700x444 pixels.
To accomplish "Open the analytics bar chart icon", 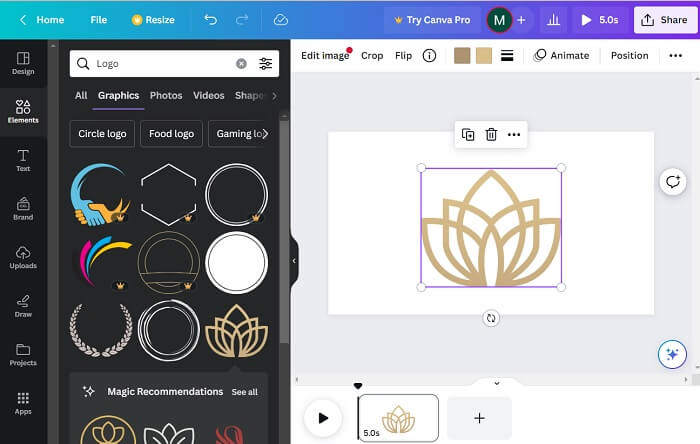I will pyautogui.click(x=553, y=20).
